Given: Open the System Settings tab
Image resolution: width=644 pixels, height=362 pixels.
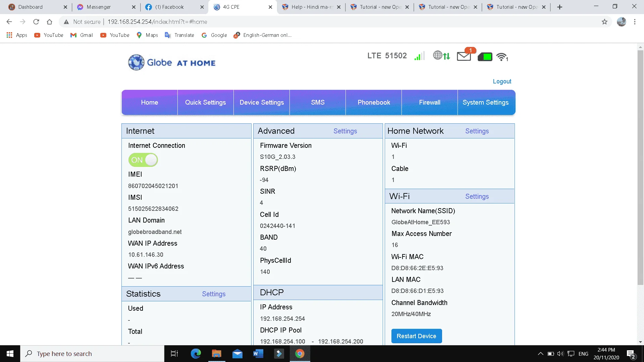Looking at the screenshot, I should click(x=486, y=103).
